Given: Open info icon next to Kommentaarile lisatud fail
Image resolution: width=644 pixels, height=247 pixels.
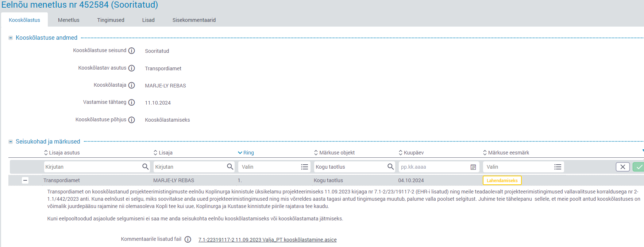Looking at the screenshot, I should click(188, 239).
